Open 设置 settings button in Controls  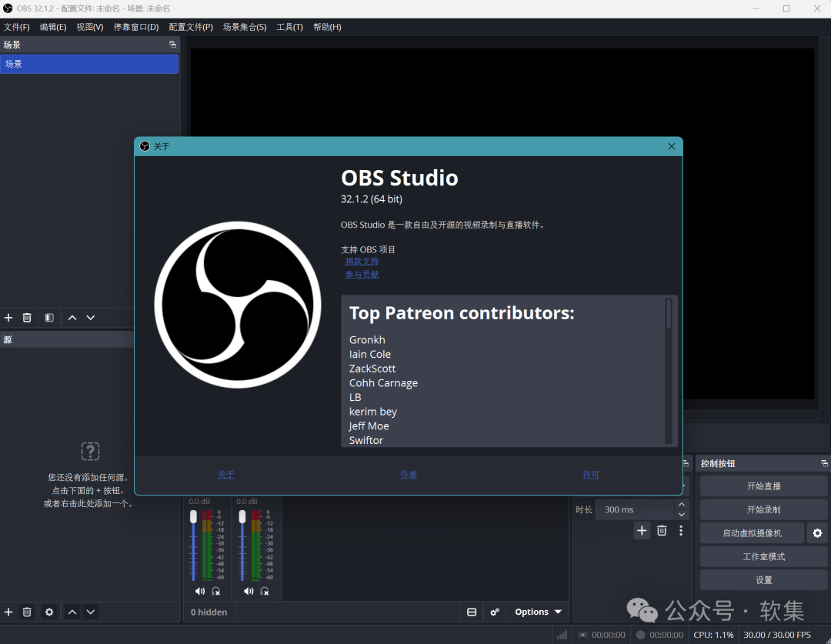(763, 580)
